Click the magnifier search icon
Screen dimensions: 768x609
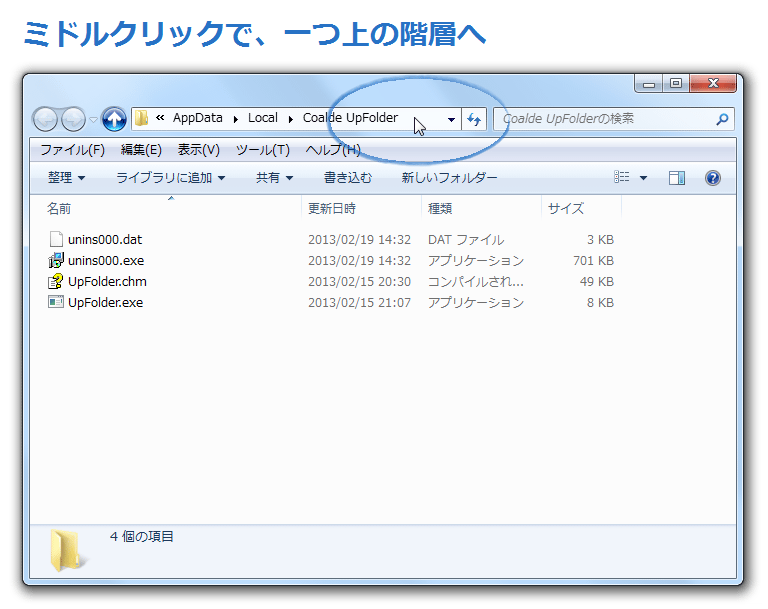[722, 119]
